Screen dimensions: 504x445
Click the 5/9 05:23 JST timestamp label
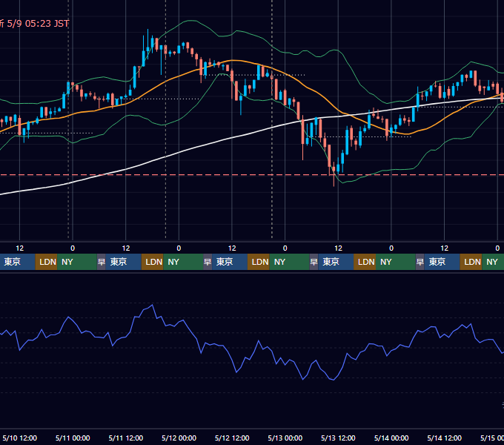(38, 24)
